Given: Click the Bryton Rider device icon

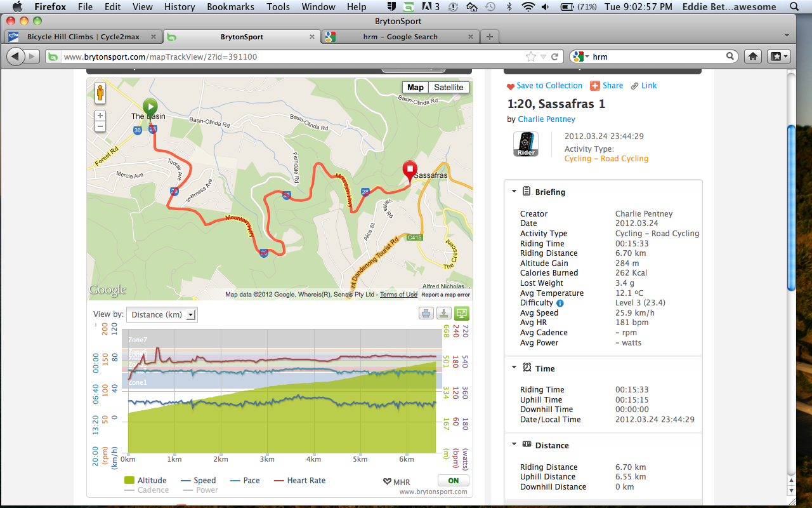Looking at the screenshot, I should (526, 144).
